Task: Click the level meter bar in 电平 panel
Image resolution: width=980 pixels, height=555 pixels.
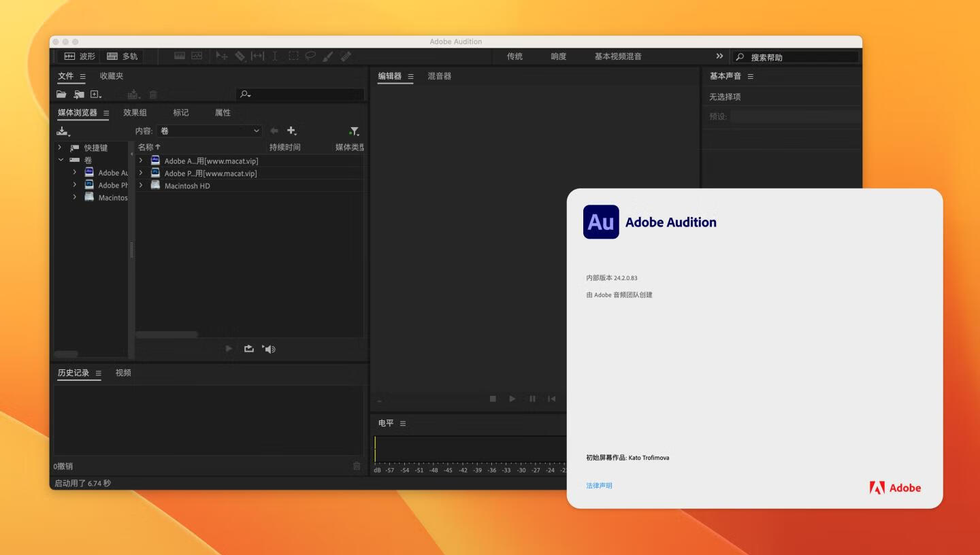Action: 470,449
